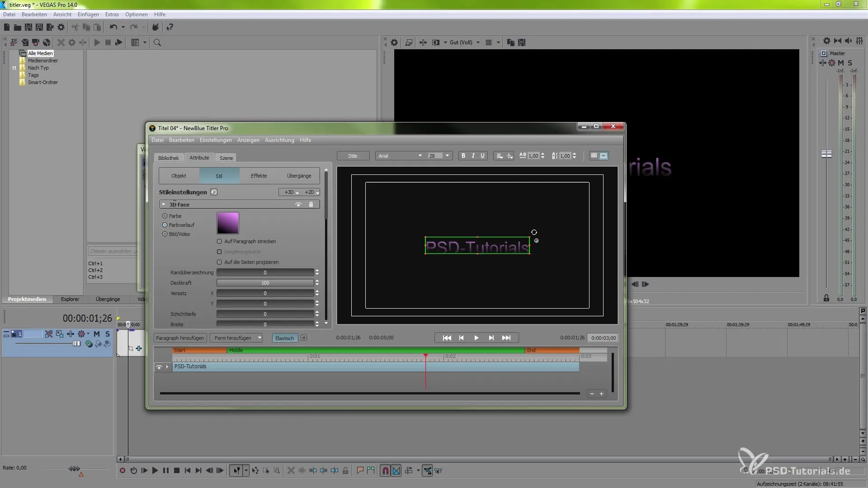Open the Einstellungen menu in Titler Pro
Viewport: 868px width, 488px height.
(216, 140)
